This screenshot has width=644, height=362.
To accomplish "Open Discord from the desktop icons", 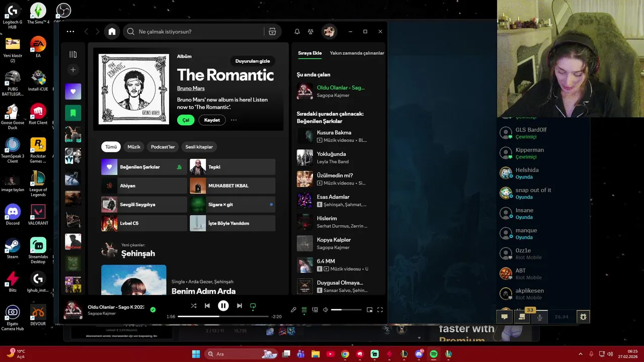I will (x=13, y=215).
